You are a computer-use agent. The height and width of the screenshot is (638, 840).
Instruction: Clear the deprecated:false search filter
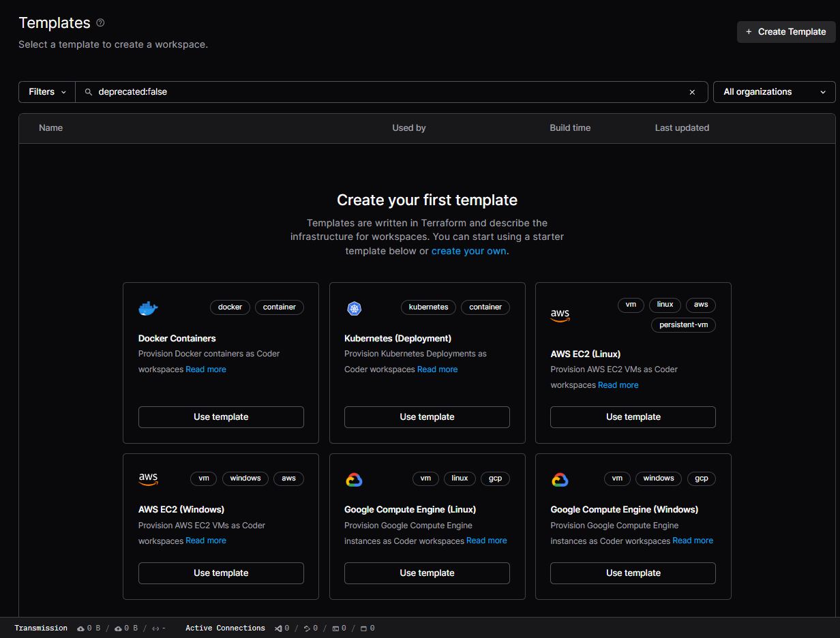(x=692, y=92)
